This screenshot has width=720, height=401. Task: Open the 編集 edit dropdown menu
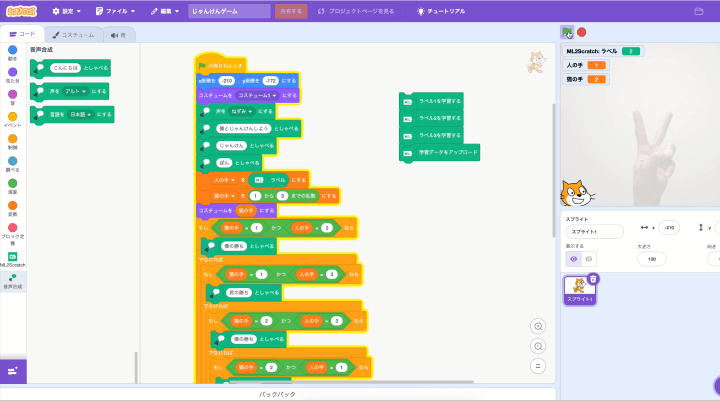click(165, 11)
